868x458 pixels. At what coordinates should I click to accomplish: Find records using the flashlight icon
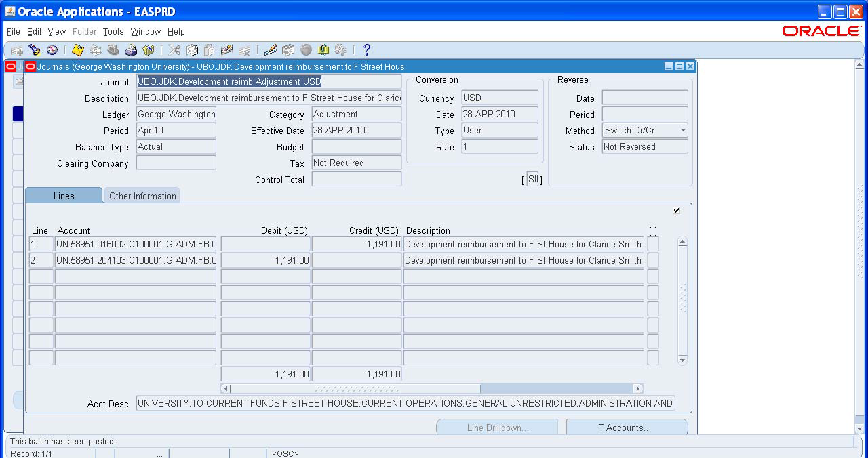35,49
